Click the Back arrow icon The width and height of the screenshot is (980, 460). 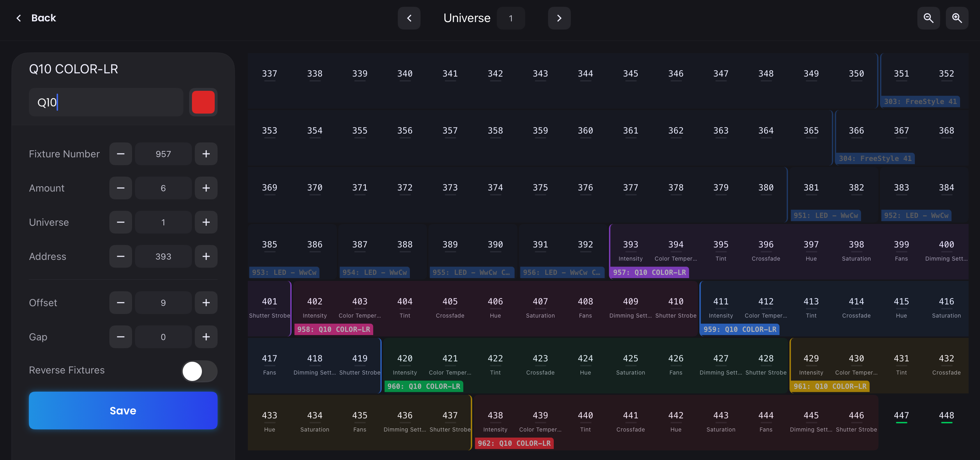point(19,18)
